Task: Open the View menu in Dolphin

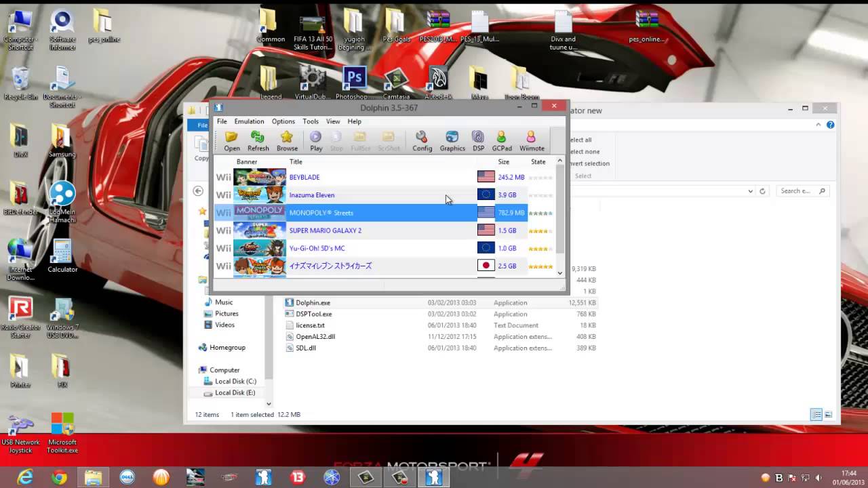Action: point(333,121)
